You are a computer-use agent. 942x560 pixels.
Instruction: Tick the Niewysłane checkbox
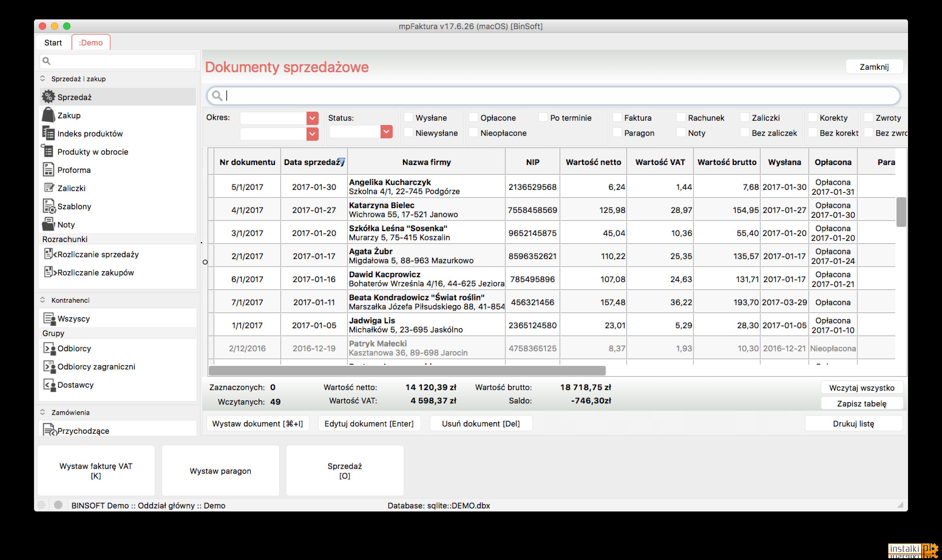click(408, 133)
